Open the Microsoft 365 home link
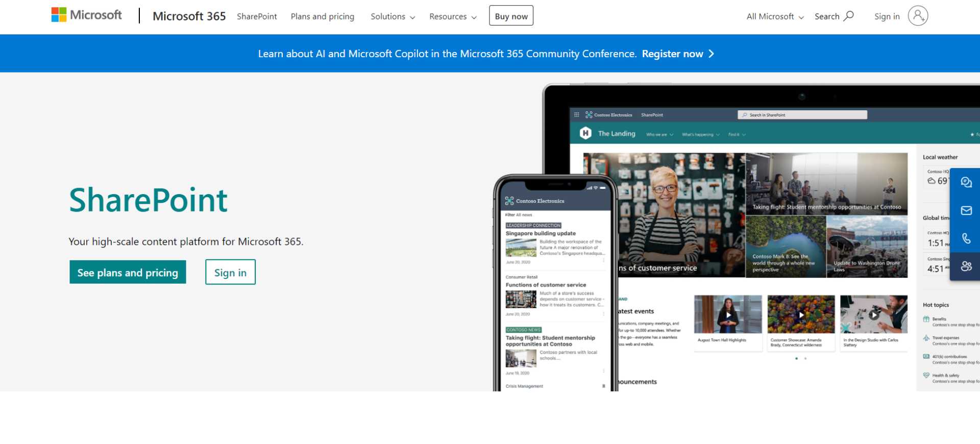The height and width of the screenshot is (444, 980). (x=189, y=16)
